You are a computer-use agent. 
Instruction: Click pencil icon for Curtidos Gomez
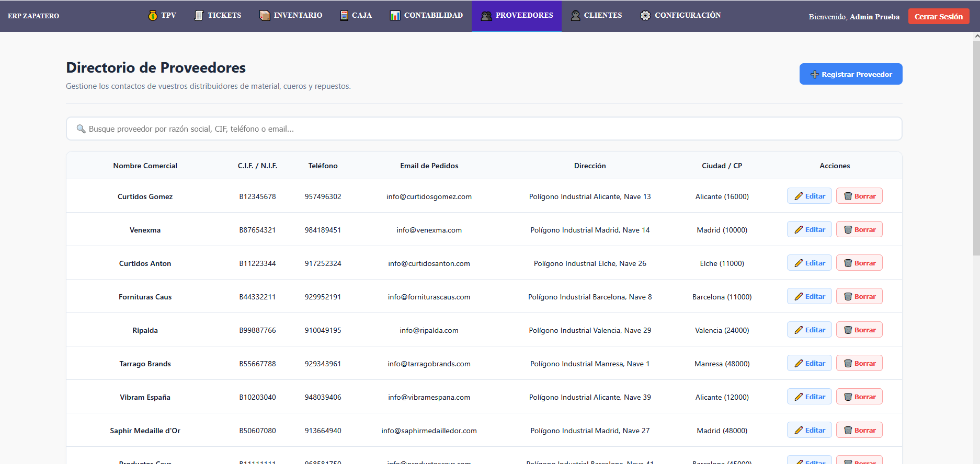click(799, 196)
